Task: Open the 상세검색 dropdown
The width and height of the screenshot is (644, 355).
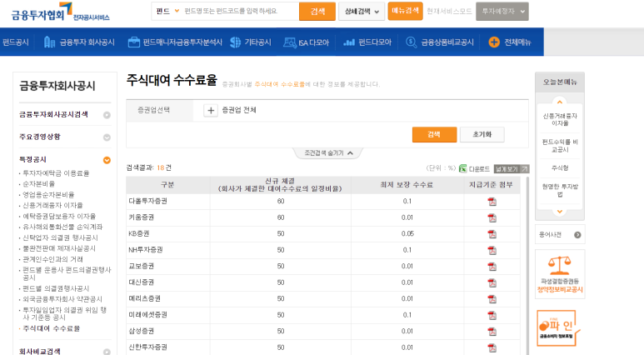Action: 362,12
